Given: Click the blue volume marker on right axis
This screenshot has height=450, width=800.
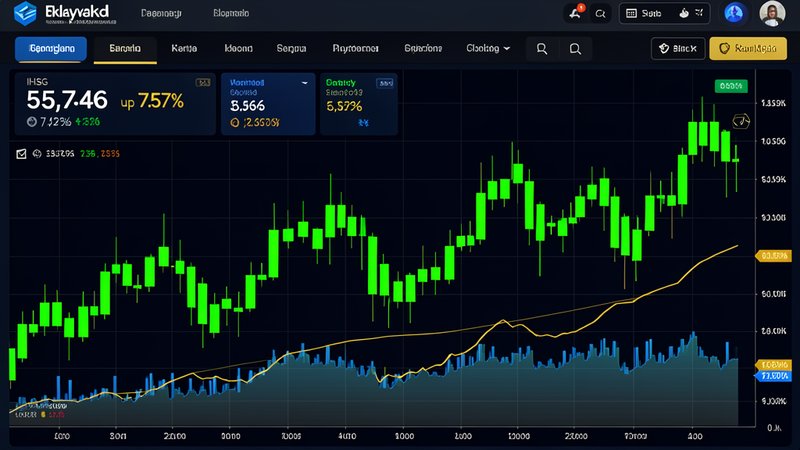Looking at the screenshot, I should pos(773,377).
